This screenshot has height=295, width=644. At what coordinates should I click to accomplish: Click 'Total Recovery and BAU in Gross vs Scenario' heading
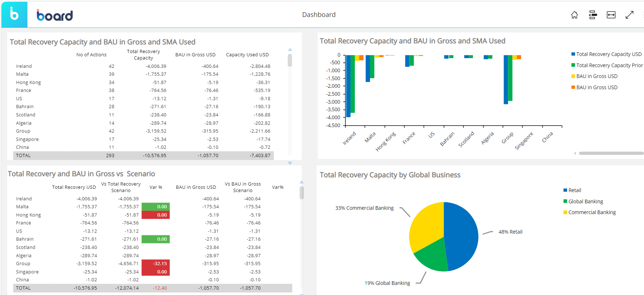point(82,174)
